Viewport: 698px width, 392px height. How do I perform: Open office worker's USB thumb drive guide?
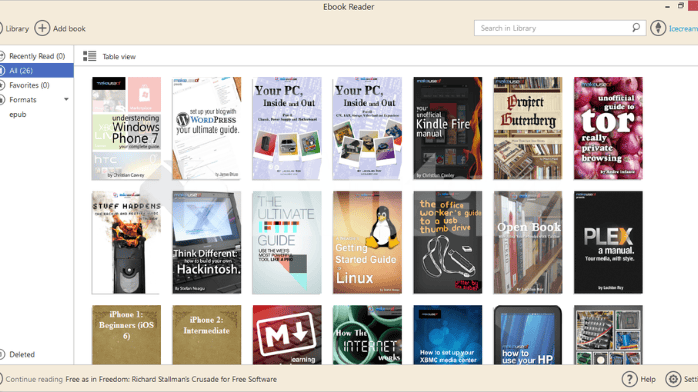pyautogui.click(x=447, y=242)
